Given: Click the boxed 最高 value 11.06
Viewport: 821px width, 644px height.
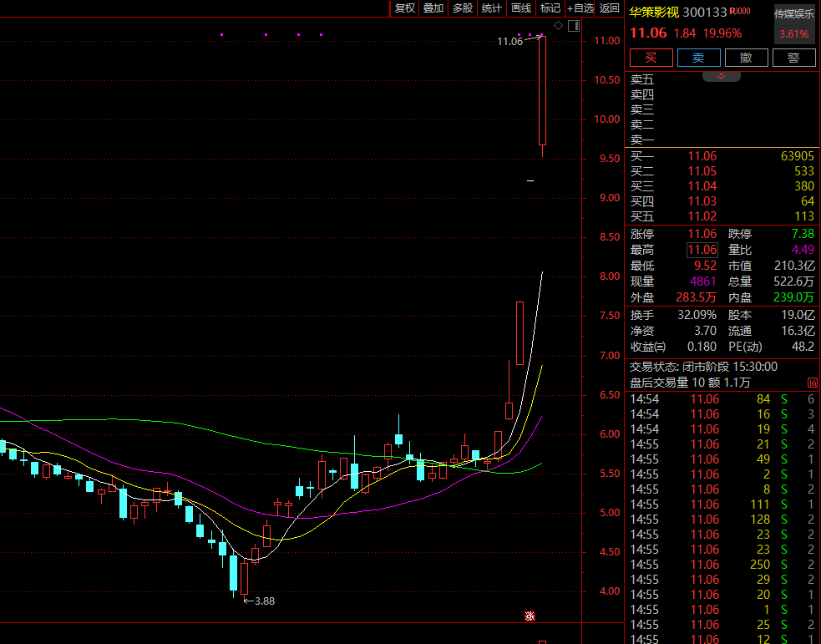Looking at the screenshot, I should (x=702, y=250).
